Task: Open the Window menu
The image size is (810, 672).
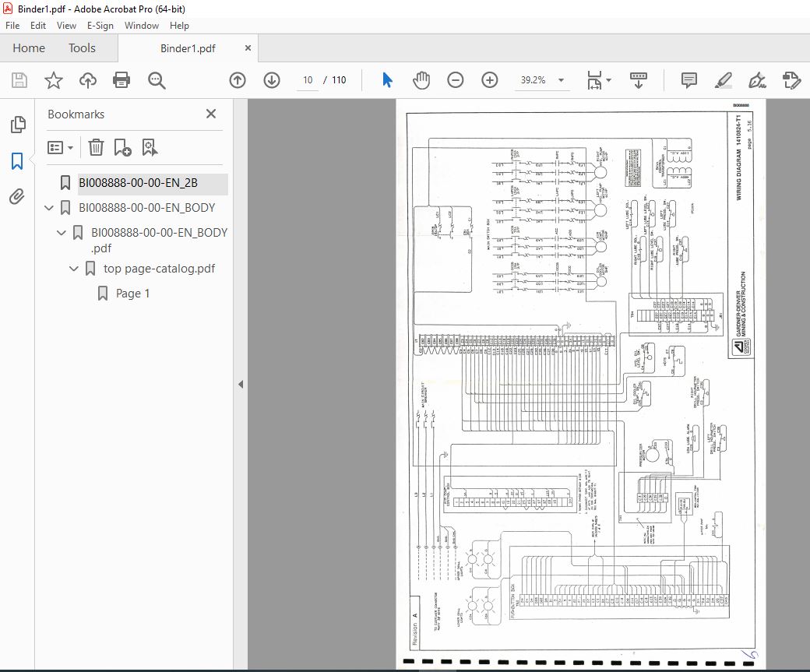Action: 142,26
